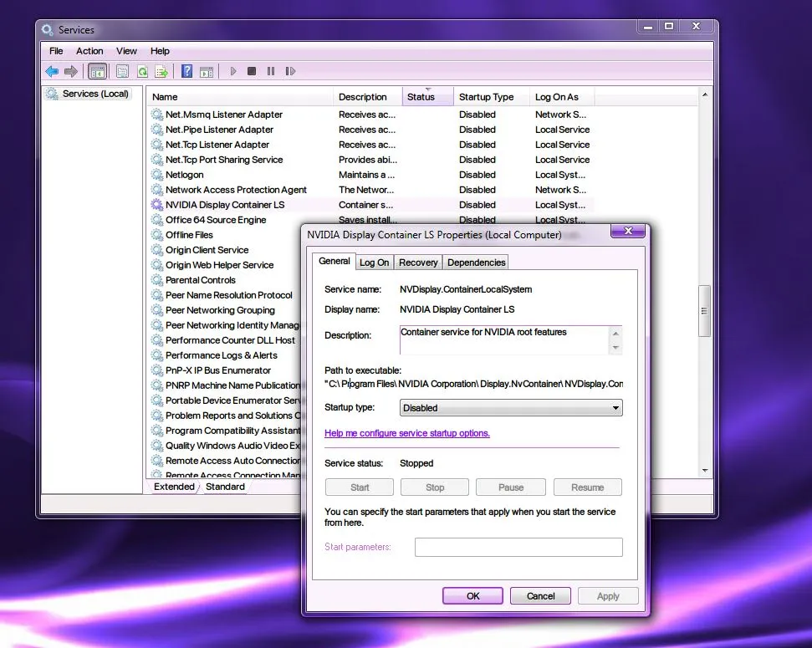Click the services list scroll-up arrow
Screen dimensions: 812x648
click(705, 94)
